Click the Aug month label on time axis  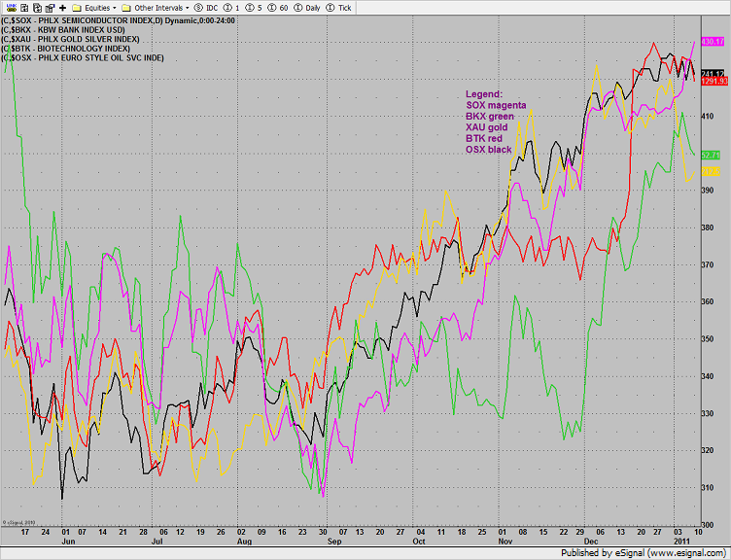tap(244, 542)
